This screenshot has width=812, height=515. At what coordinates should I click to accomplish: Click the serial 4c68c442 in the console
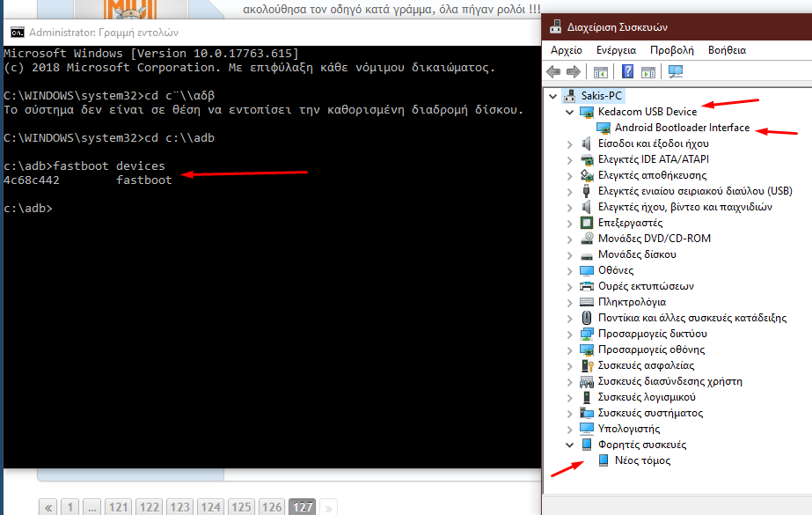(x=32, y=180)
